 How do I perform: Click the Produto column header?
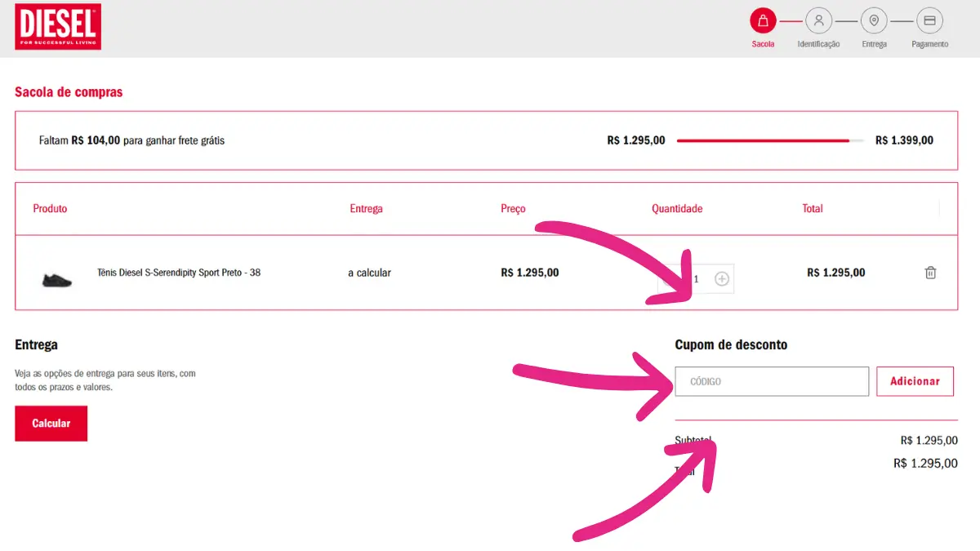(50, 208)
